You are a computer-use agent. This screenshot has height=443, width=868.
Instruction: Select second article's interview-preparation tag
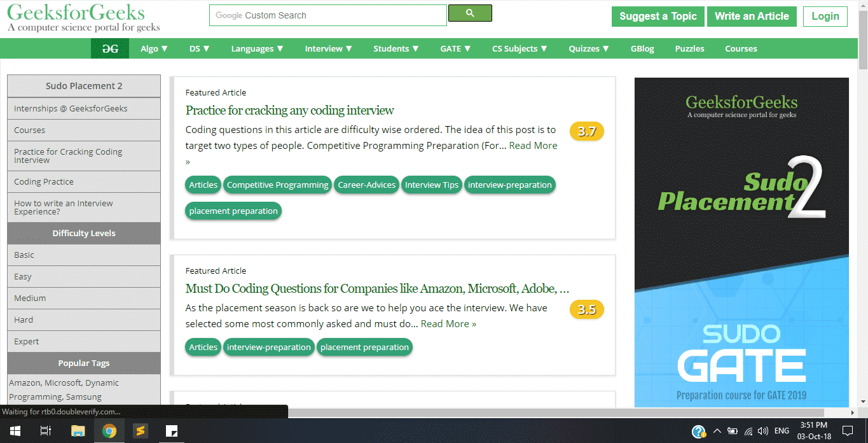[269, 347]
